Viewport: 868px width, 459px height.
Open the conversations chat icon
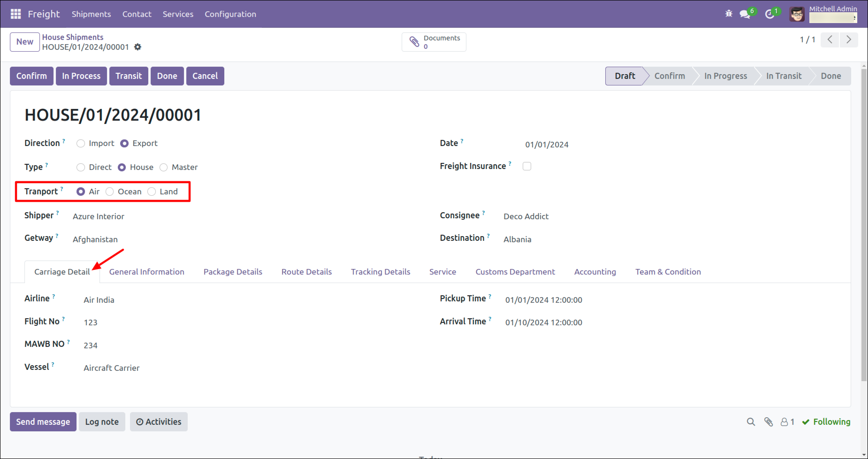[x=745, y=14]
